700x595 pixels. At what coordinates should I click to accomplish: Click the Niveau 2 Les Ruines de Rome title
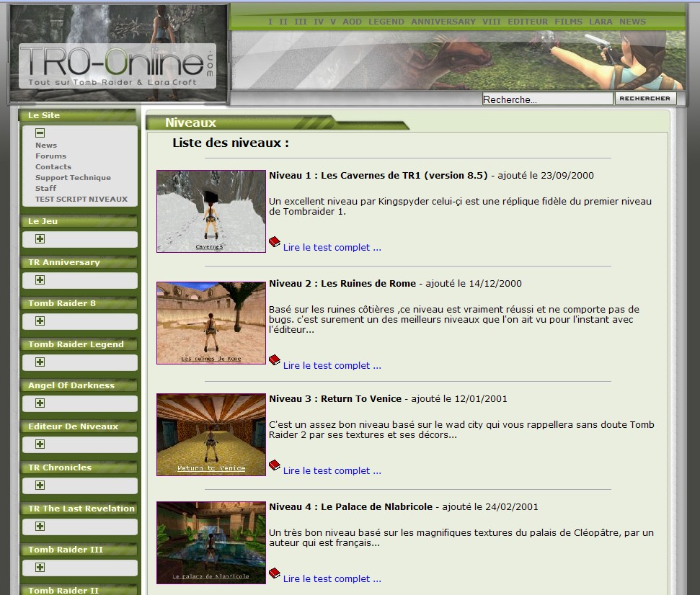point(342,283)
